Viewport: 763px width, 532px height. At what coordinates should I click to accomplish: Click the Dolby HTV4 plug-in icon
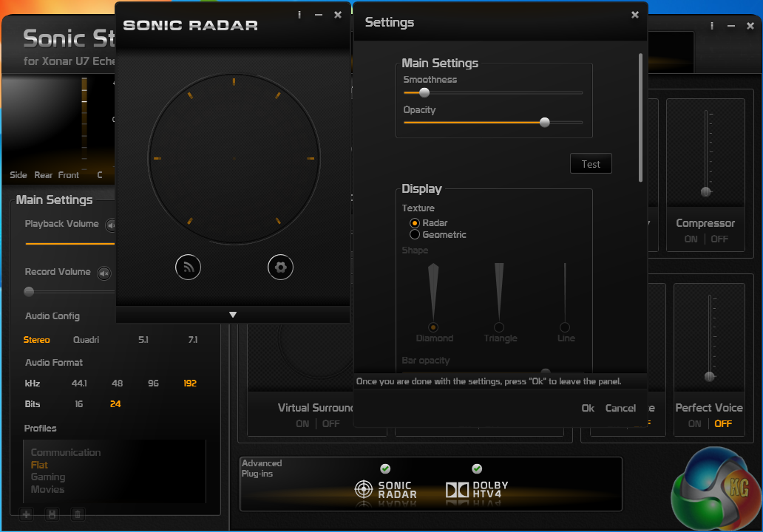click(x=458, y=489)
